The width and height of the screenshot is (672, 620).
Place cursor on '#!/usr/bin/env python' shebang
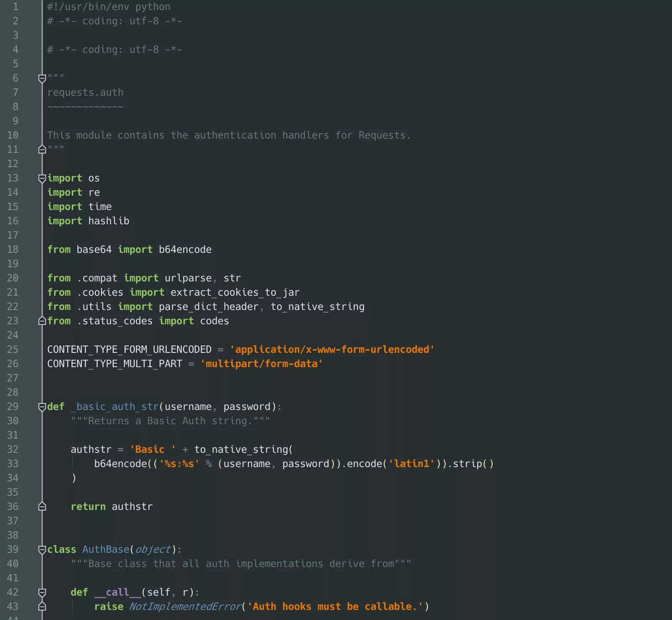coord(109,7)
